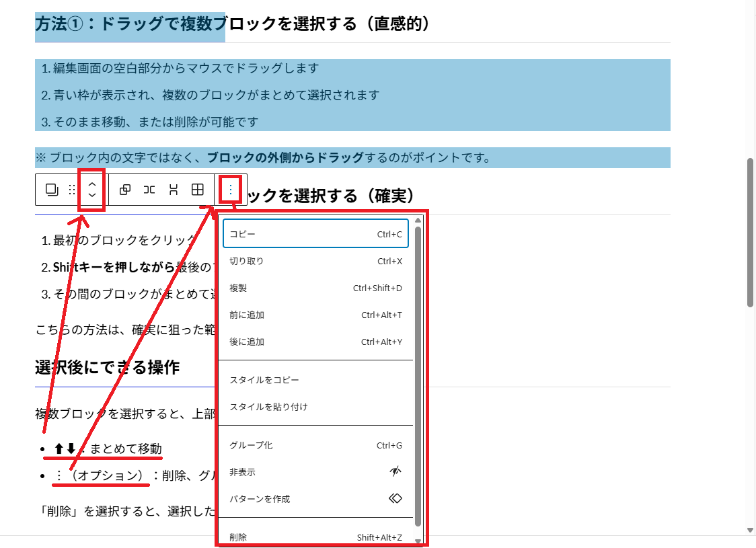756x548 pixels.
Task: Click the up chevron to move block up
Action: pos(91,185)
